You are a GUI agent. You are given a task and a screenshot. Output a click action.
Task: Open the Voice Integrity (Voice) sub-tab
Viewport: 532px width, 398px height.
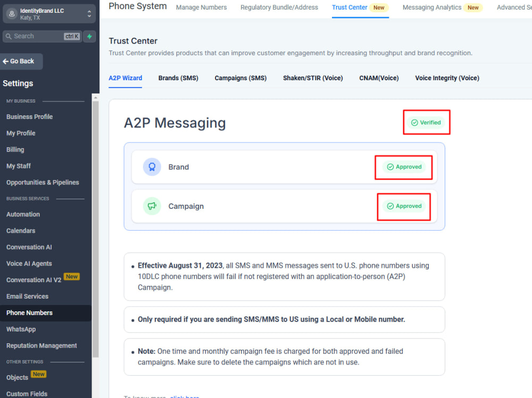coord(447,78)
